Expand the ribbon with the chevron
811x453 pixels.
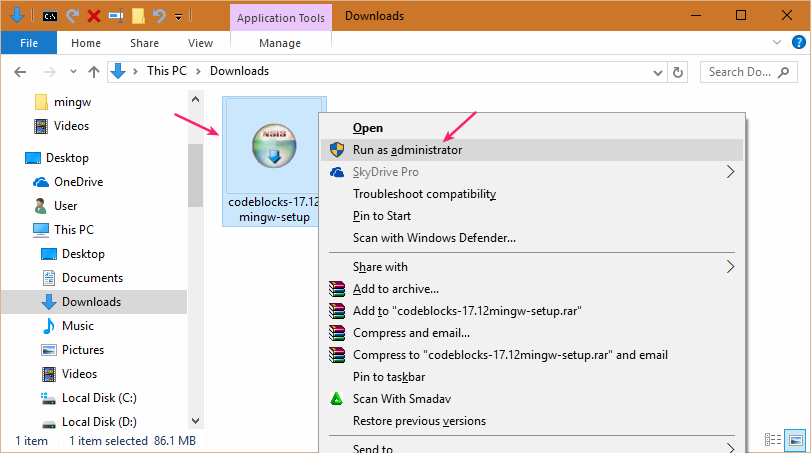tap(777, 42)
